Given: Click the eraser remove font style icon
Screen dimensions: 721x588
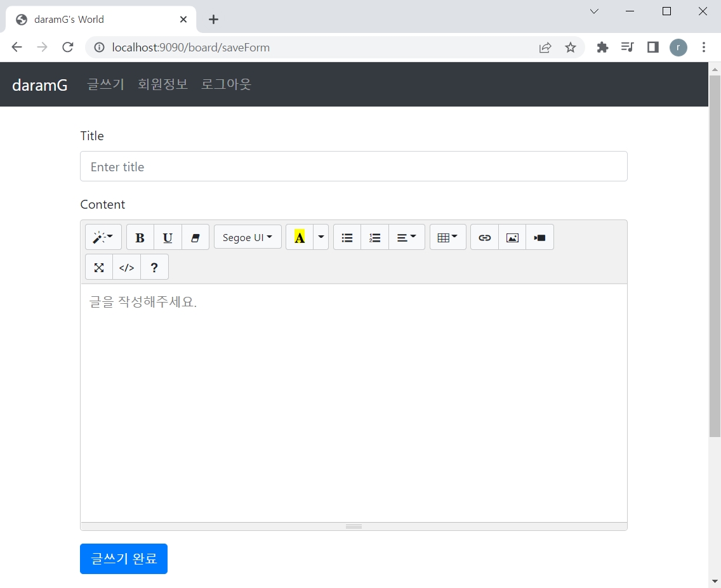Looking at the screenshot, I should coord(195,237).
